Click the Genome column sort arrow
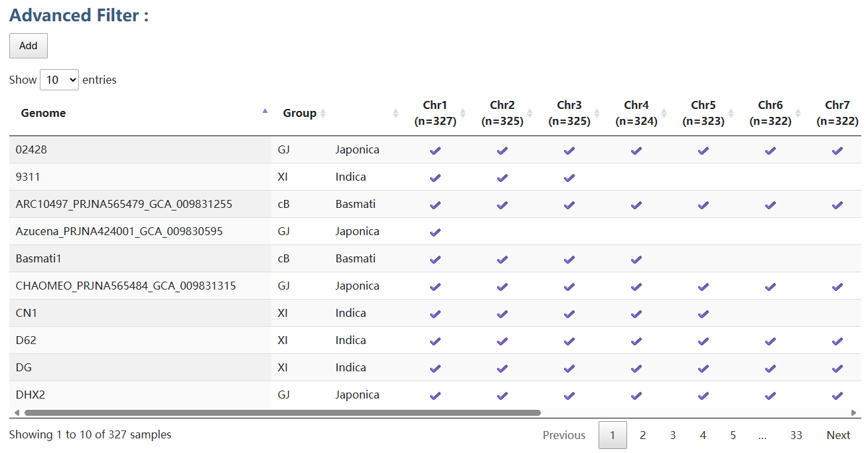Screen dimensions: 868x453 265,112
